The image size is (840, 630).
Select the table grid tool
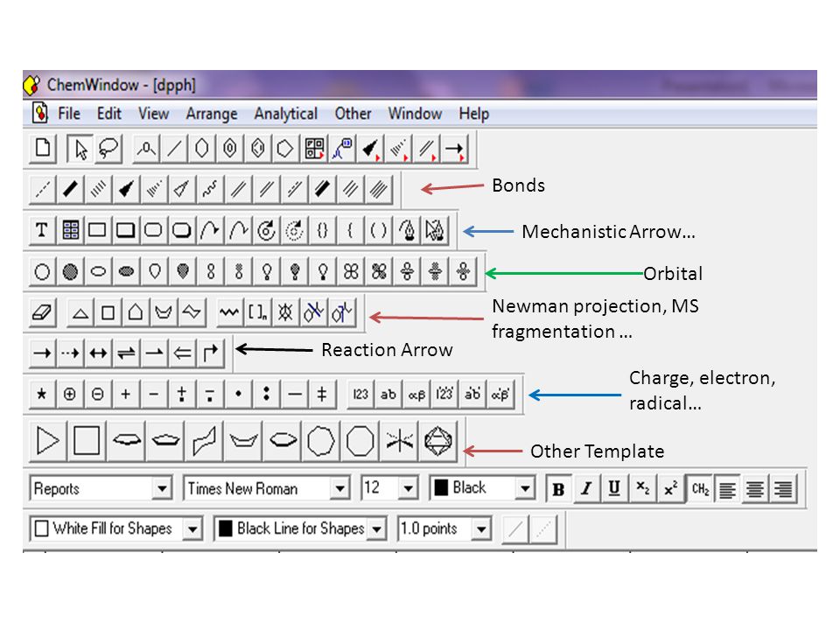(70, 230)
